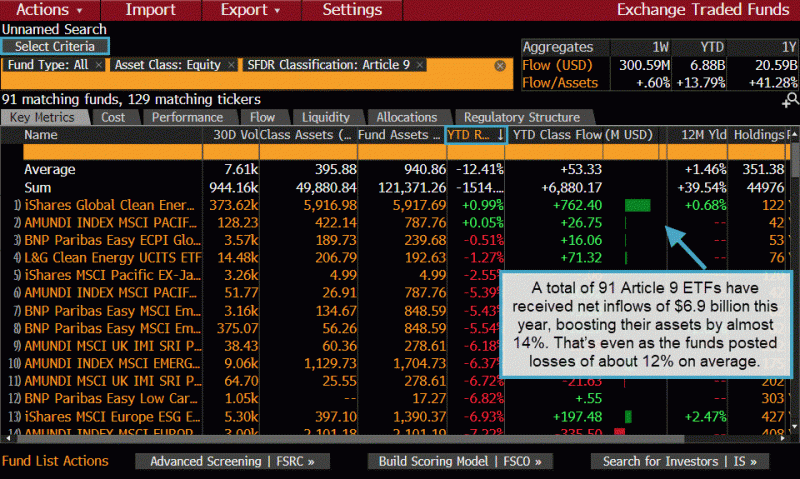Click the 30D Vol filter input field
The width and height of the screenshot is (800, 479).
(x=231, y=152)
